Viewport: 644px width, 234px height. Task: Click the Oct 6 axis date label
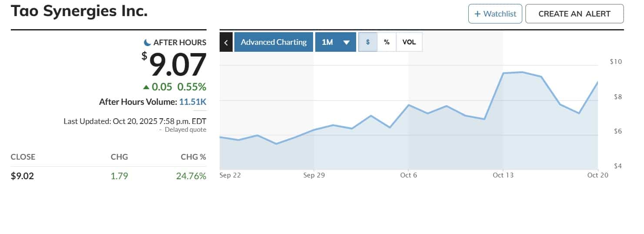tap(408, 175)
